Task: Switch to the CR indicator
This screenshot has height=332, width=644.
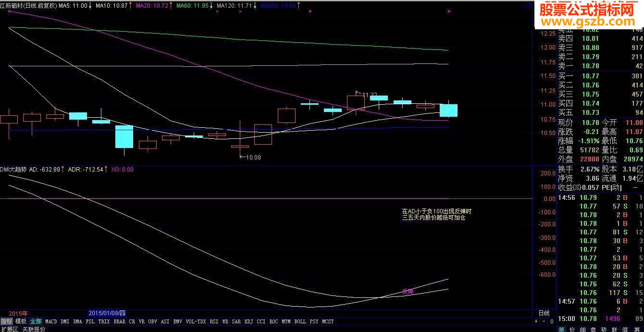Action: click(132, 321)
